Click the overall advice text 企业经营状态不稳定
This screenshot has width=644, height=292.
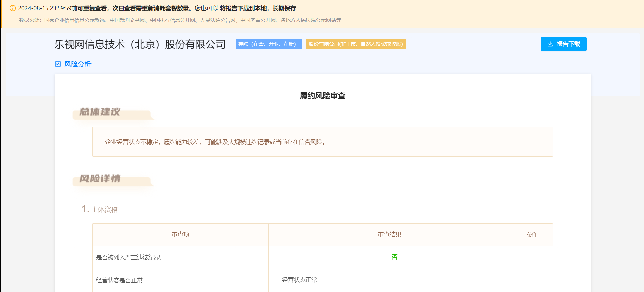(x=215, y=142)
